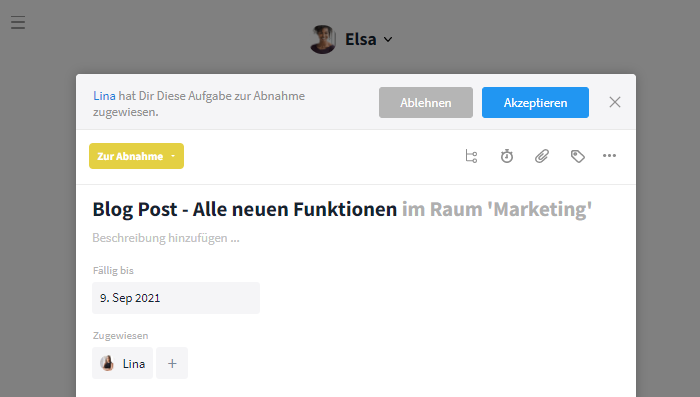
Task: Add another assignee with the plus button
Action: click(x=172, y=363)
